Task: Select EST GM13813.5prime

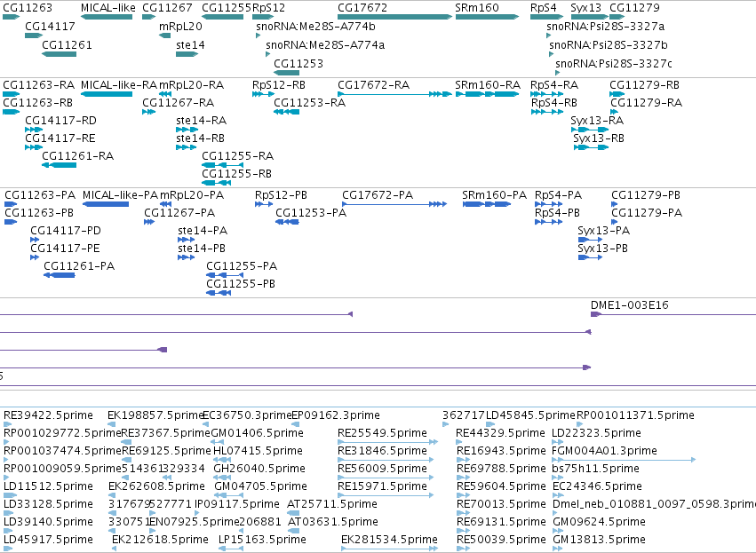Action: [x=599, y=540]
